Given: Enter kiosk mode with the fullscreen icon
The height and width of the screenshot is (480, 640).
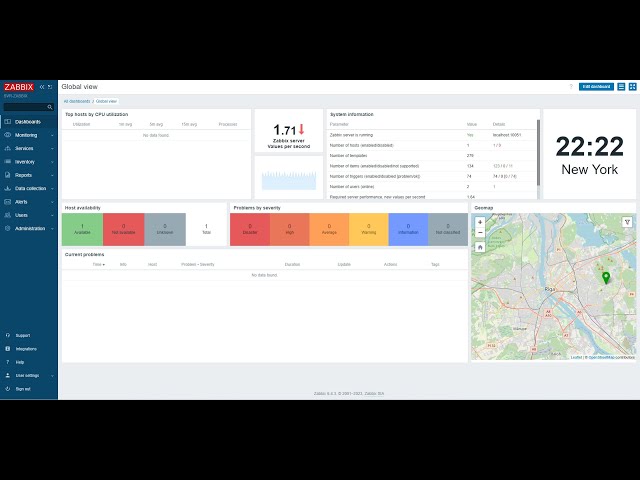Looking at the screenshot, I should pos(632,87).
